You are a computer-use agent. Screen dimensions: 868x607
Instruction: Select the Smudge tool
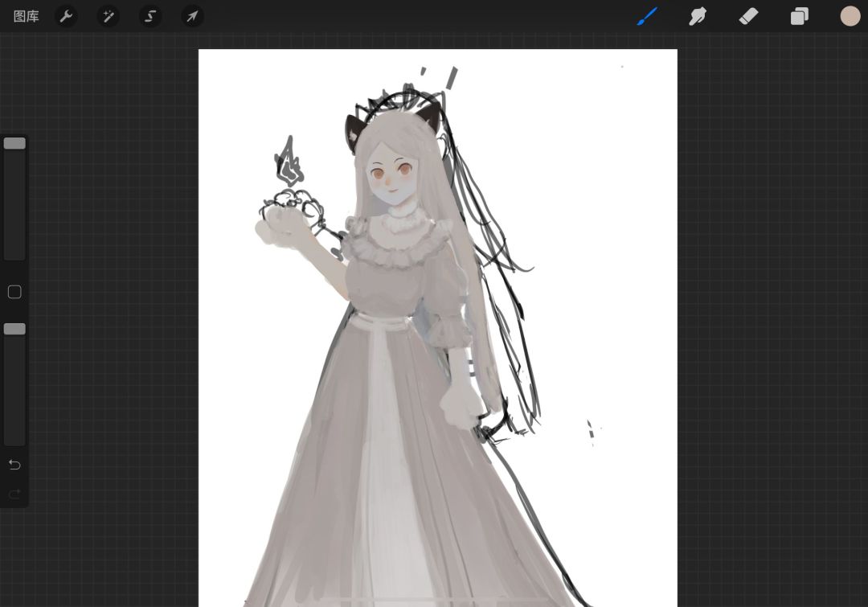click(698, 16)
